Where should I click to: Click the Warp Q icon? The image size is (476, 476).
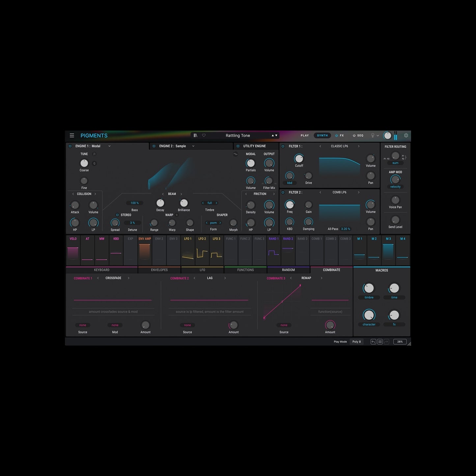click(x=177, y=215)
